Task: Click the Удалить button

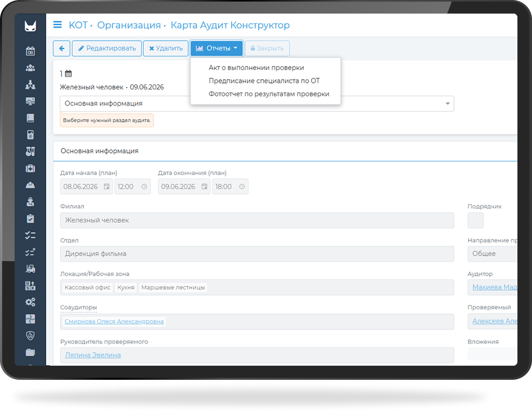Action: point(165,48)
